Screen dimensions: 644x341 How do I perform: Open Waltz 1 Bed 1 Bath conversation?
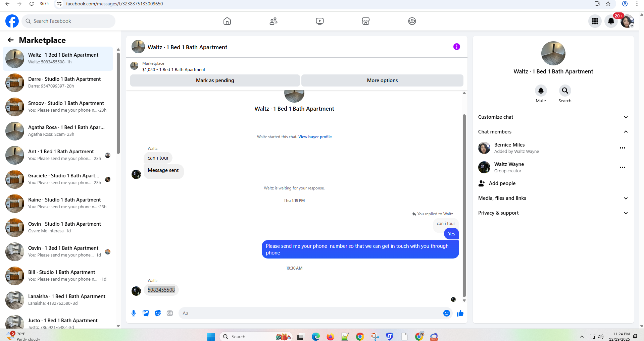58,59
